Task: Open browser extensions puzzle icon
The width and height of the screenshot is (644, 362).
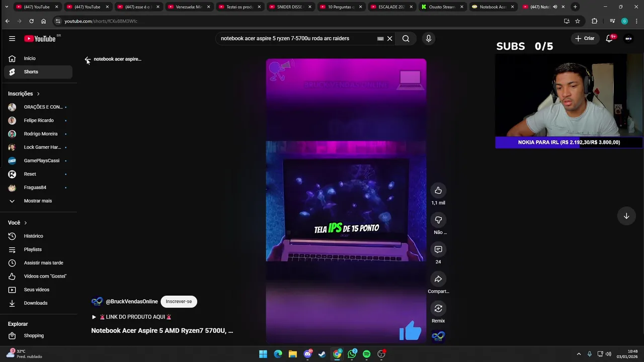Action: click(595, 21)
